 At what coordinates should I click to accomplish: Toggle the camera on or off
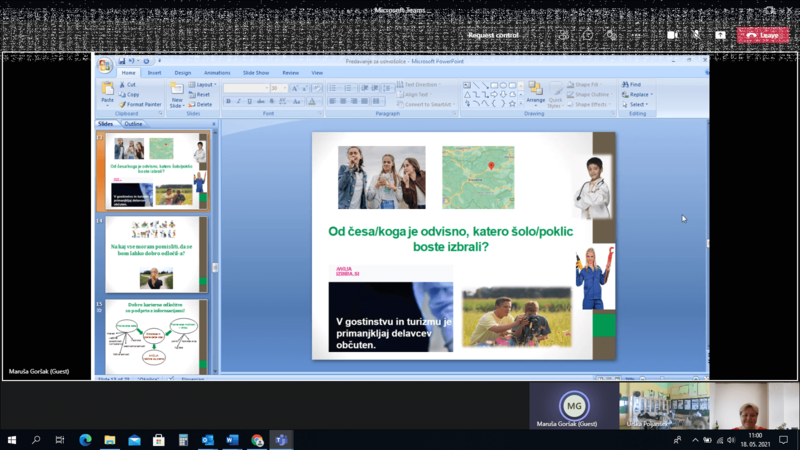click(672, 35)
